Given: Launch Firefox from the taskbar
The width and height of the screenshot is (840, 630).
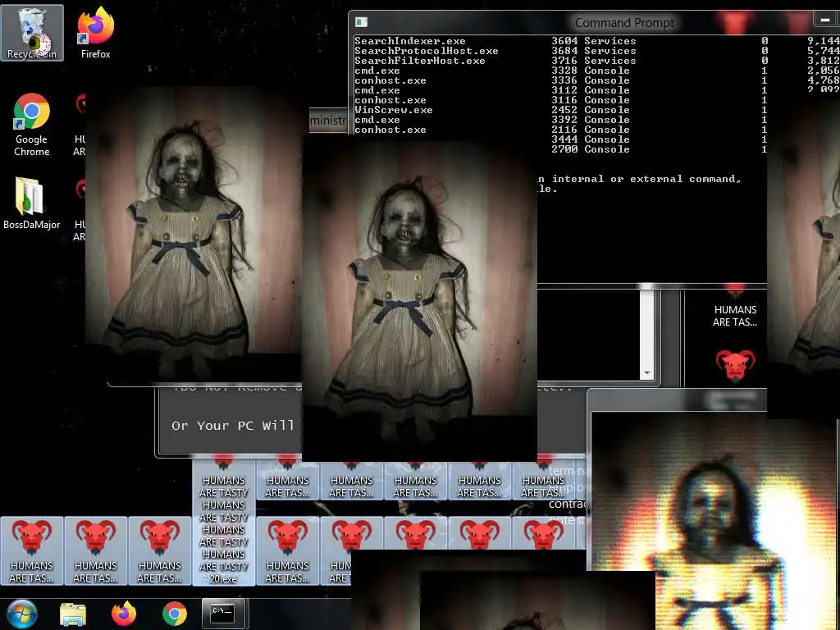Looking at the screenshot, I should tap(124, 614).
